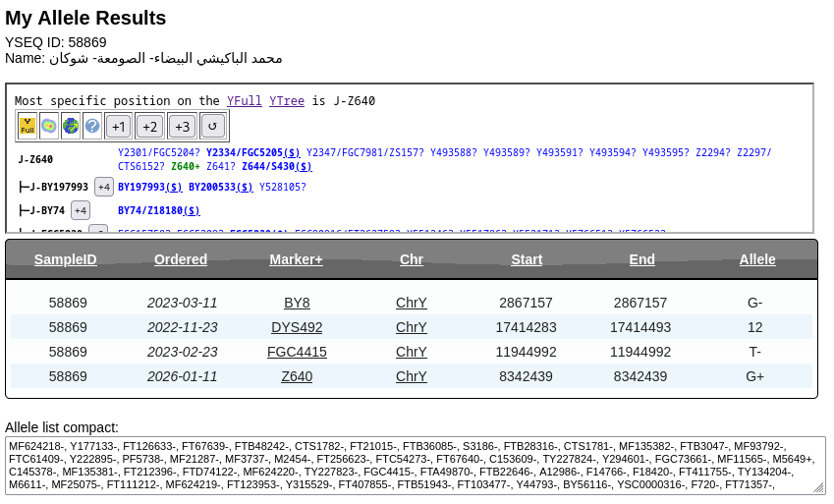Click the BY74/Z18180($) SNP link
Screen dimensions: 834x504
[159, 210]
